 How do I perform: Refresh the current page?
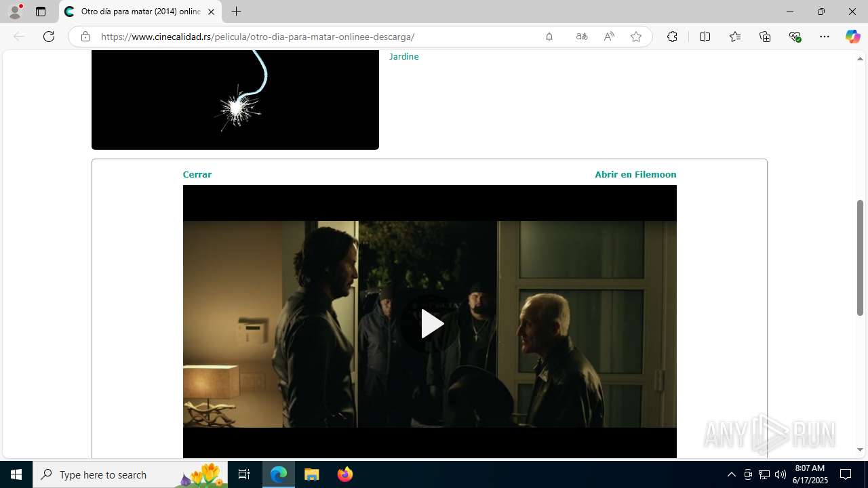tap(49, 37)
